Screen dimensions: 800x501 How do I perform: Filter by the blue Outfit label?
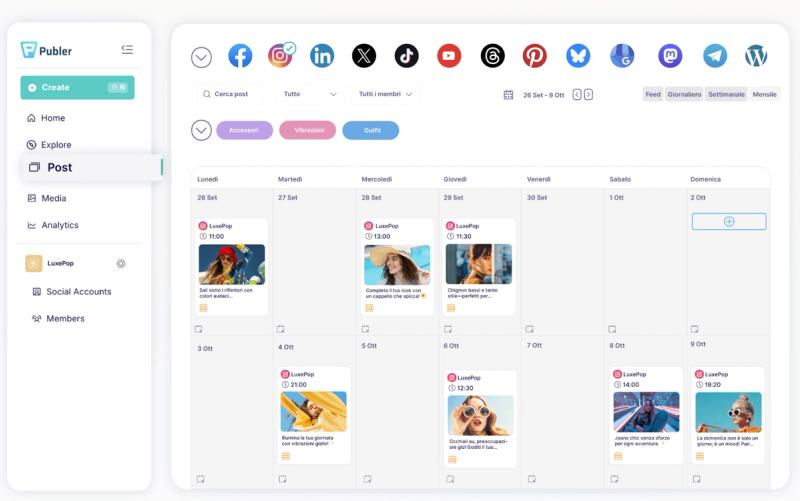tap(371, 130)
